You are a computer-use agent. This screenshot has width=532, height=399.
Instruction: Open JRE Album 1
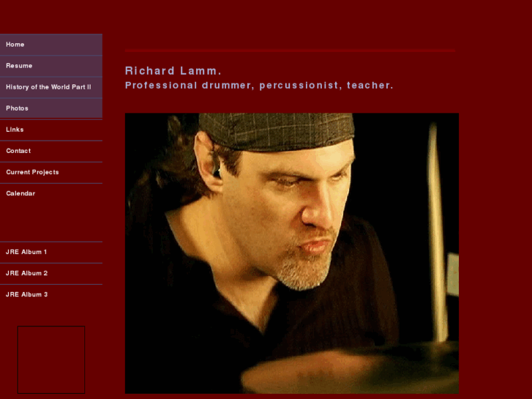coord(51,253)
